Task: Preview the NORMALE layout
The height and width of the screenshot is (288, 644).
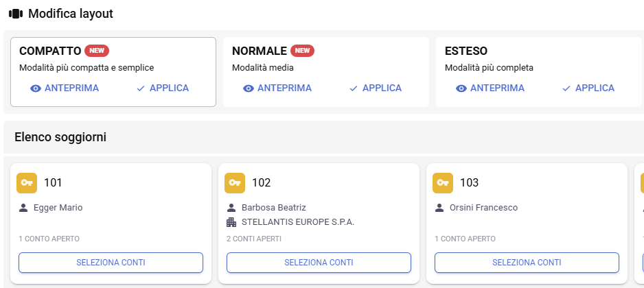Action: coord(277,88)
